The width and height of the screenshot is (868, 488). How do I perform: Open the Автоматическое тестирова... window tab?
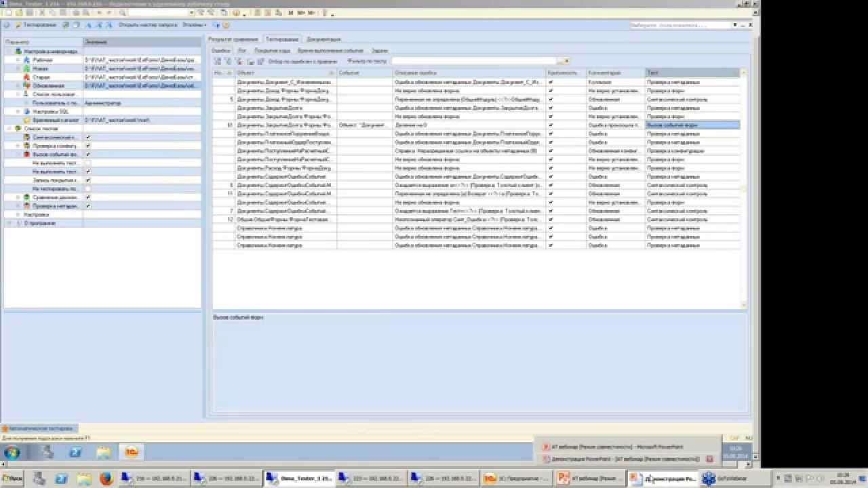pos(40,429)
